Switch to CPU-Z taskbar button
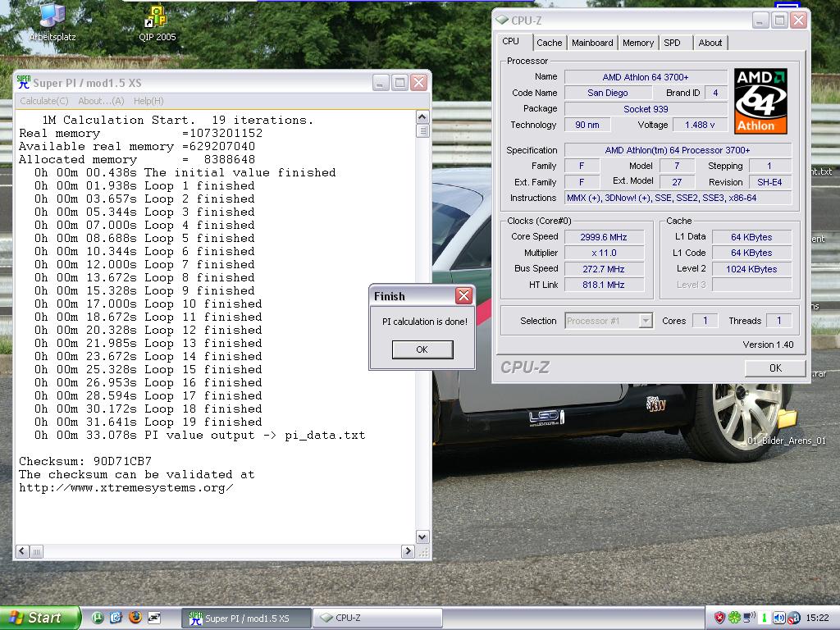 click(377, 619)
